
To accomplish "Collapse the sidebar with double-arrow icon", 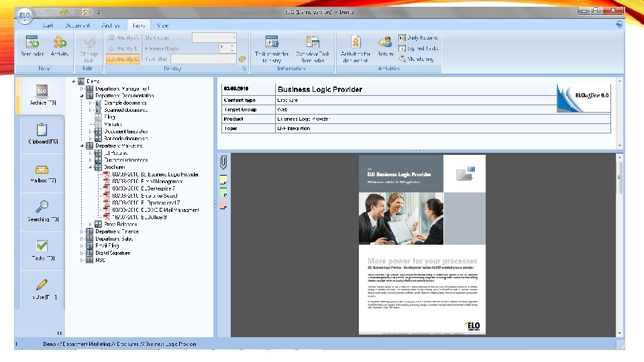I will pyautogui.click(x=59, y=333).
